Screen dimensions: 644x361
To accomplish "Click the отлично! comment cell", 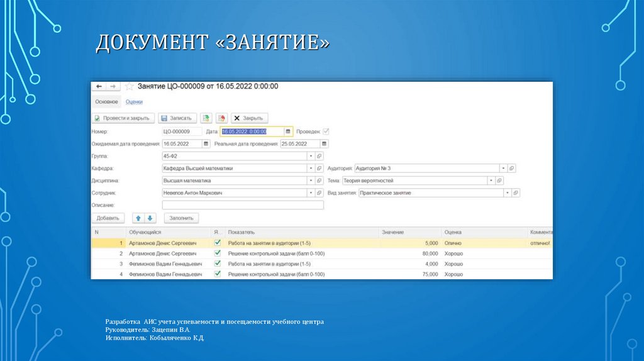I will point(540,243).
